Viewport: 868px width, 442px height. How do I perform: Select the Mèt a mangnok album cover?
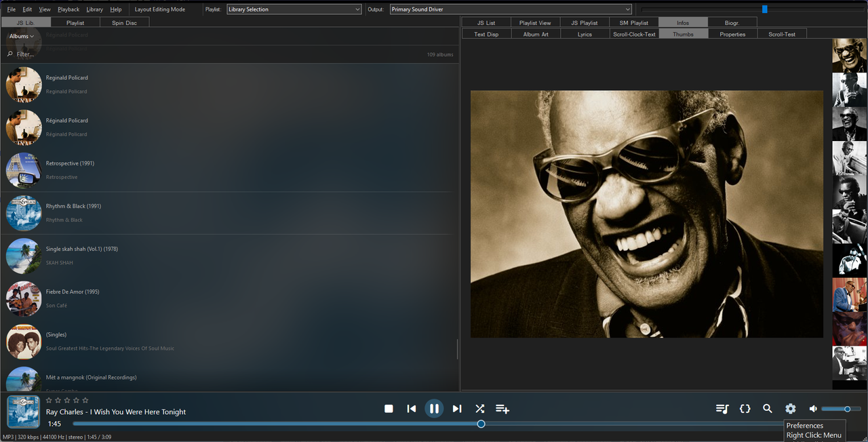point(24,380)
